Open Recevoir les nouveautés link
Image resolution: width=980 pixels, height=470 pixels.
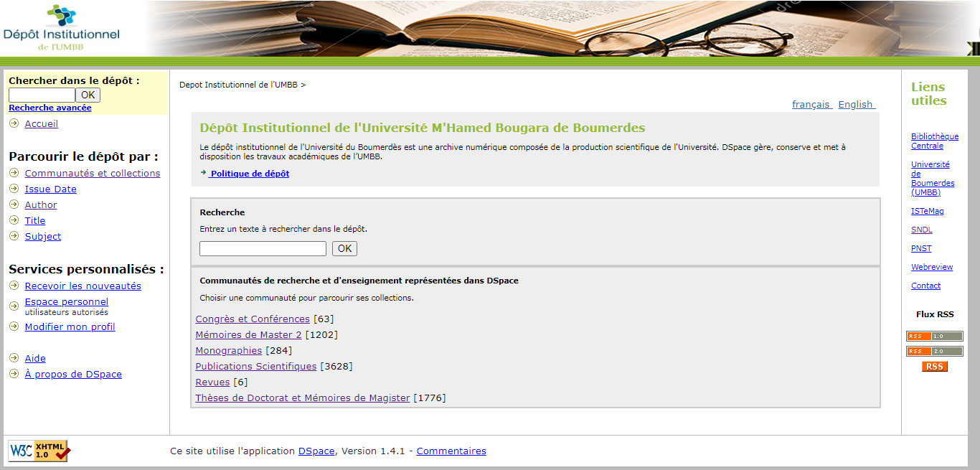[83, 286]
